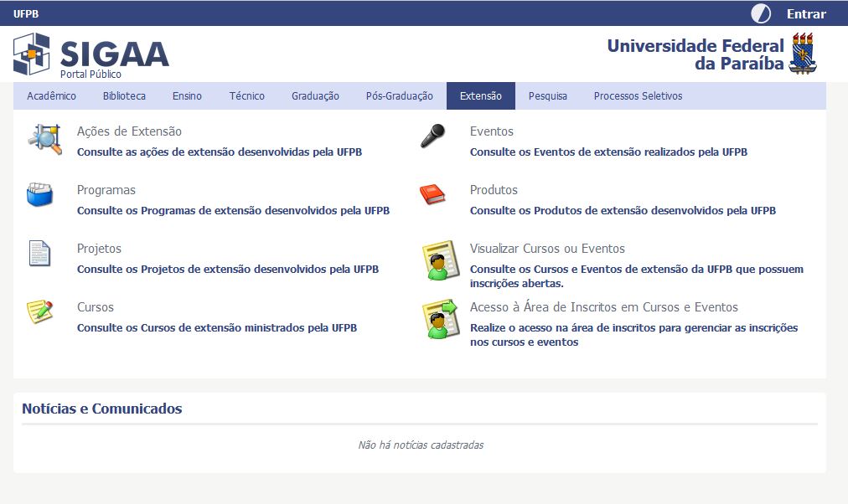Click the SIGAA logo

(x=93, y=53)
